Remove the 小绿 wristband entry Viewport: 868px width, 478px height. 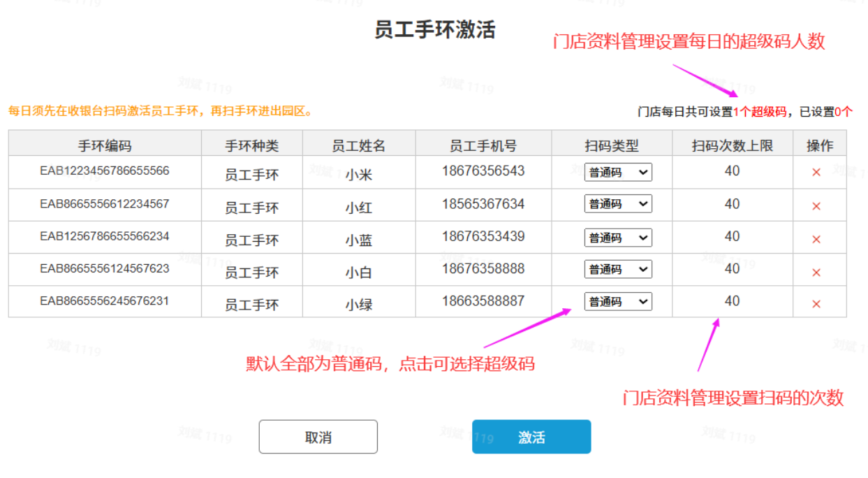click(816, 304)
